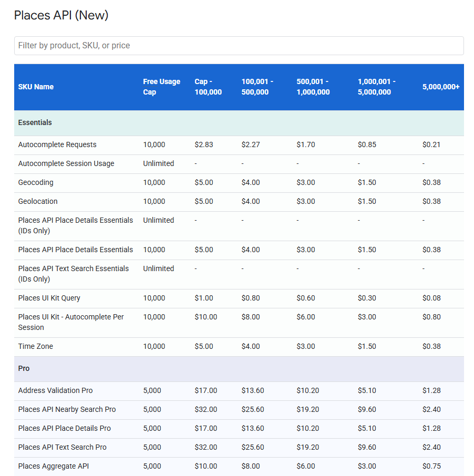Click the Cap - 100,000 column header
The image size is (474, 476).
(208, 87)
